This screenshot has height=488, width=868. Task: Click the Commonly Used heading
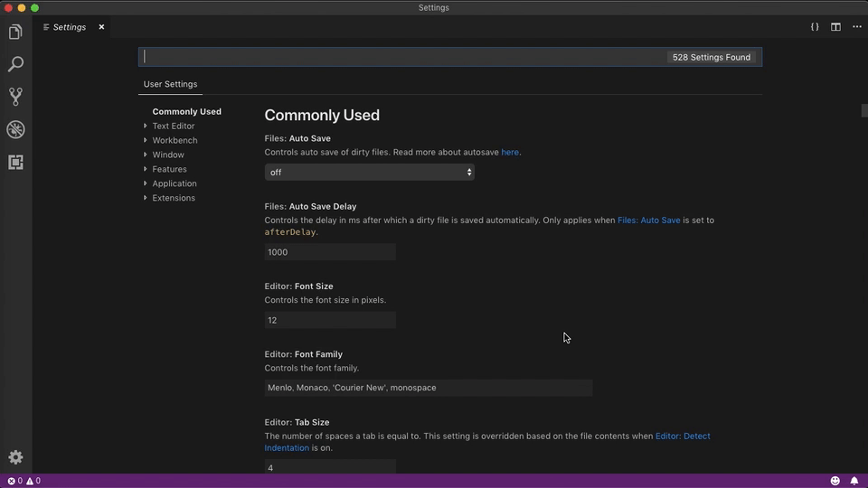coord(322,115)
